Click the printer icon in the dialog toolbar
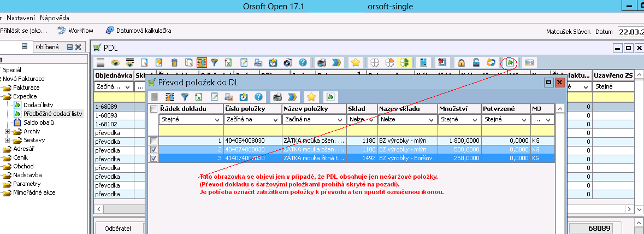Image resolution: width=644 pixels, height=234 pixels. point(277,97)
